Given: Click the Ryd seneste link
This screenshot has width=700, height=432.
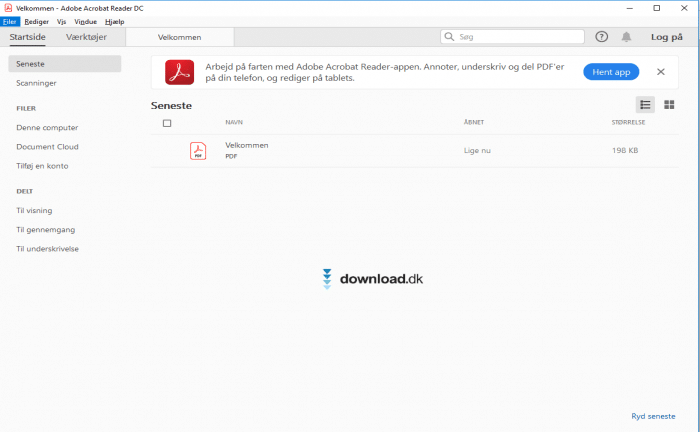Looking at the screenshot, I should point(653,416).
